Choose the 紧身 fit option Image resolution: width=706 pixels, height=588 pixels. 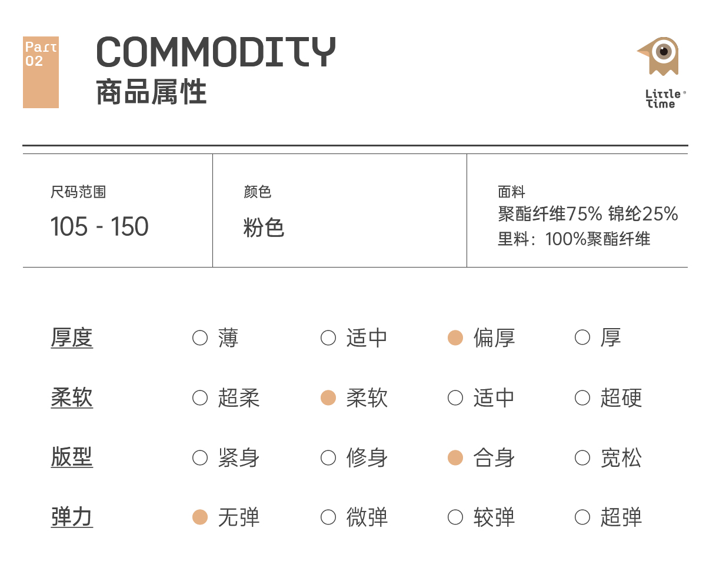(x=200, y=458)
